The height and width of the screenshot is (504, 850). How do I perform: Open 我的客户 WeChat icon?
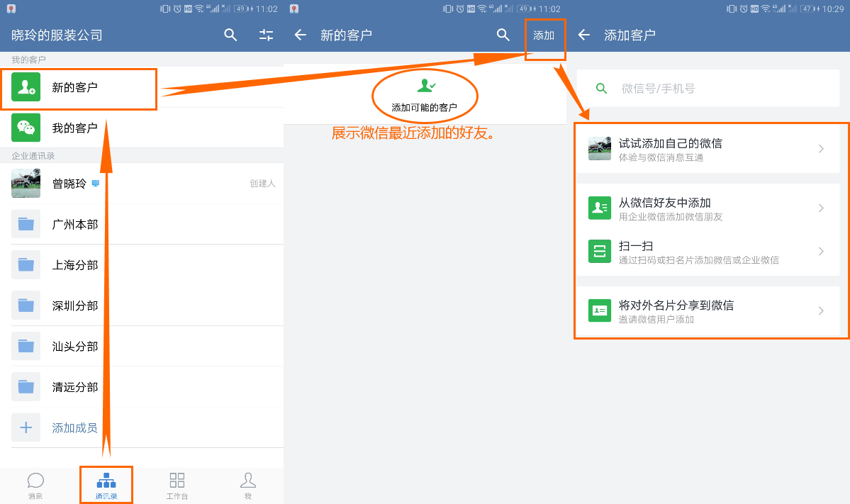pyautogui.click(x=26, y=128)
